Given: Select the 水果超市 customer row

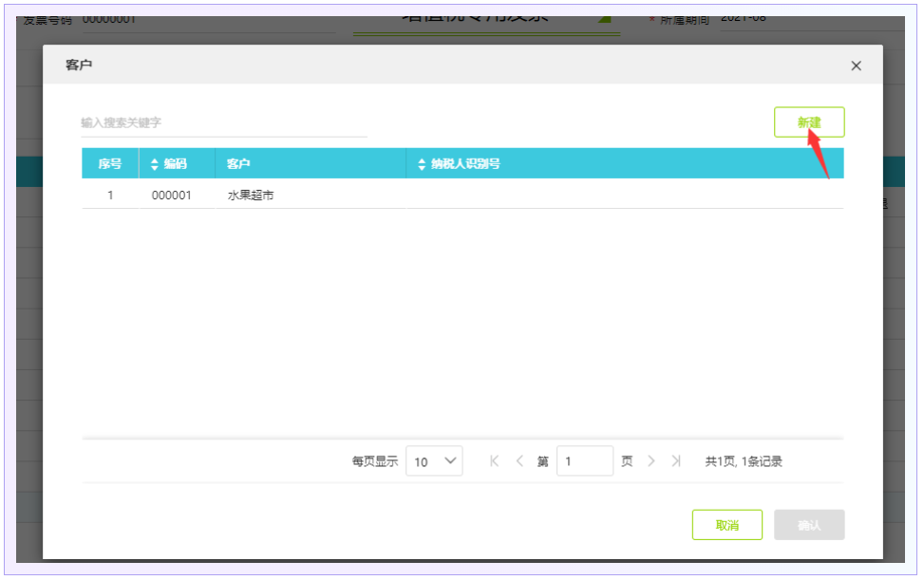Looking at the screenshot, I should coord(251,196).
